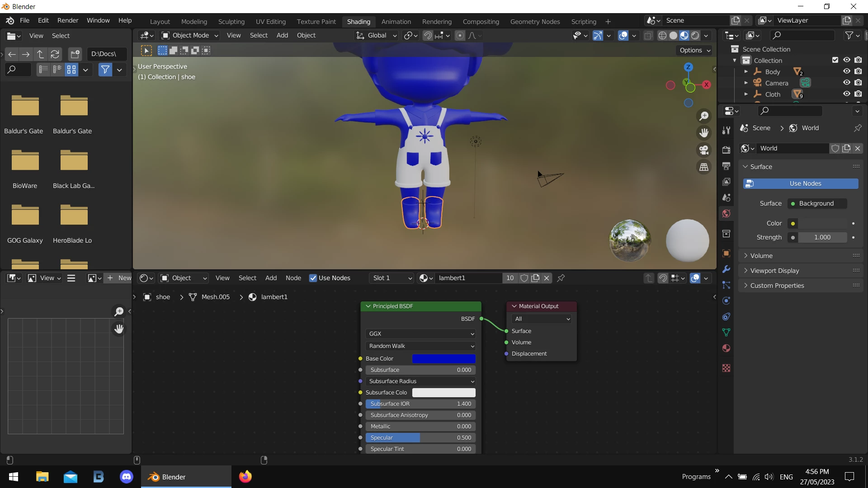The image size is (868, 488).
Task: Switch to orthographic grid view icon
Action: point(704,167)
